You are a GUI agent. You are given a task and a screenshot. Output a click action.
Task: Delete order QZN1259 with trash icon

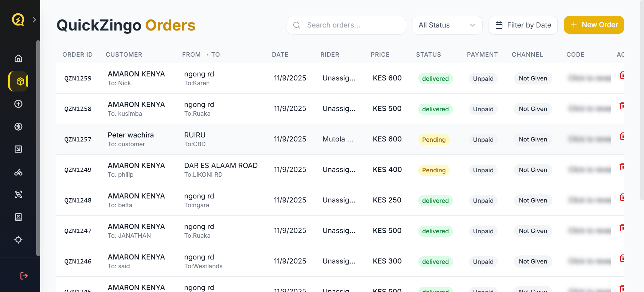pos(622,75)
